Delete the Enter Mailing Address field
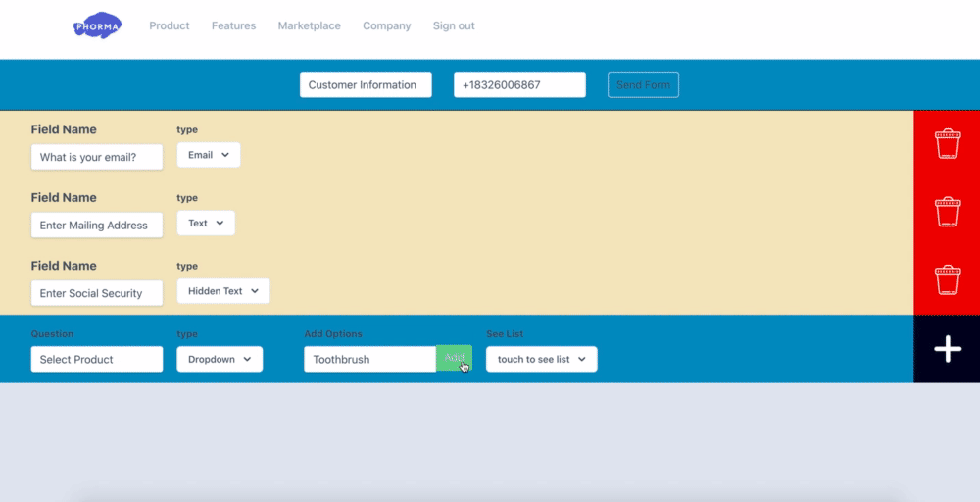 (x=948, y=212)
